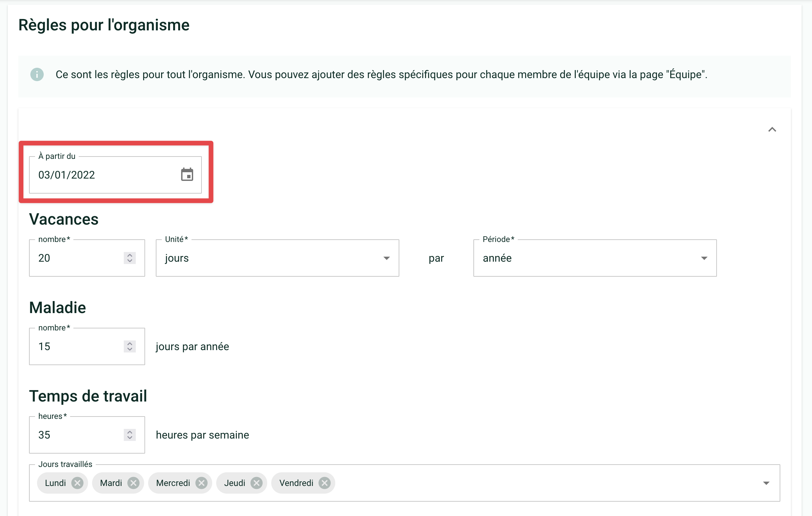Screen dimensions: 812x516
Task: Click the Temps de travail heading
Action: point(88,396)
